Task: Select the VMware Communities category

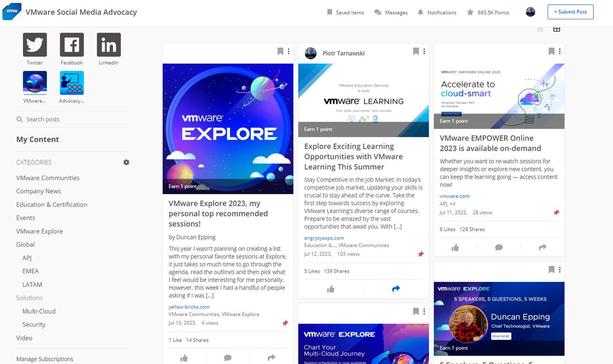Action: click(x=48, y=178)
